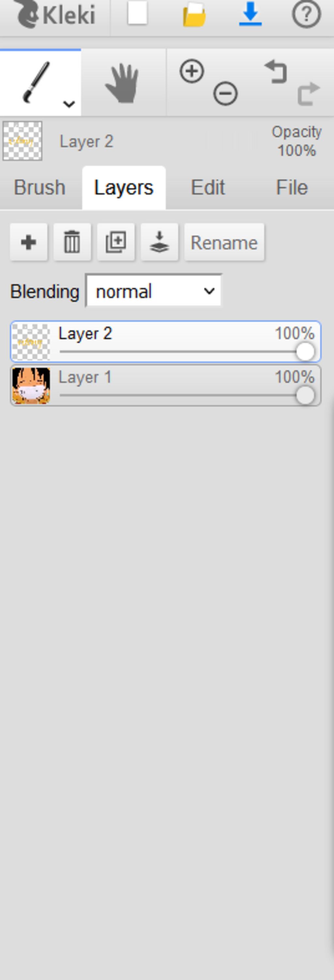This screenshot has height=980, width=334.
Task: Open the help question mark icon
Action: pos(306,14)
